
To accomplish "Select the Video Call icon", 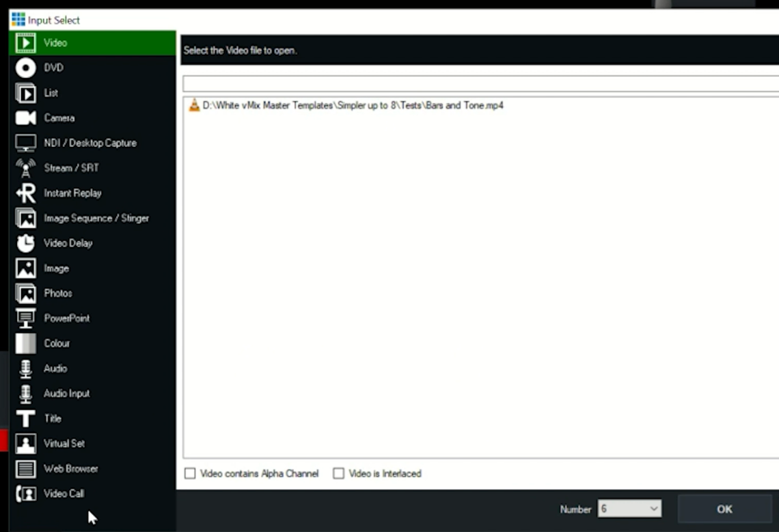I will 25,494.
